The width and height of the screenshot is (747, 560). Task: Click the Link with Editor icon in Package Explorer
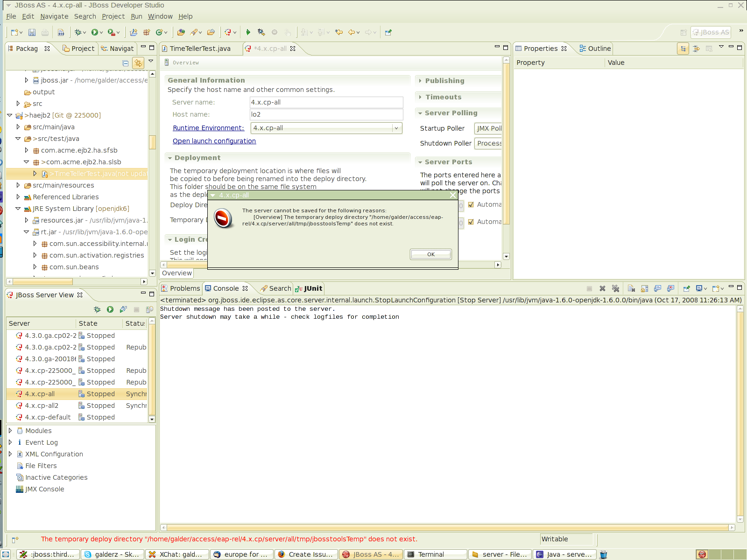[138, 63]
